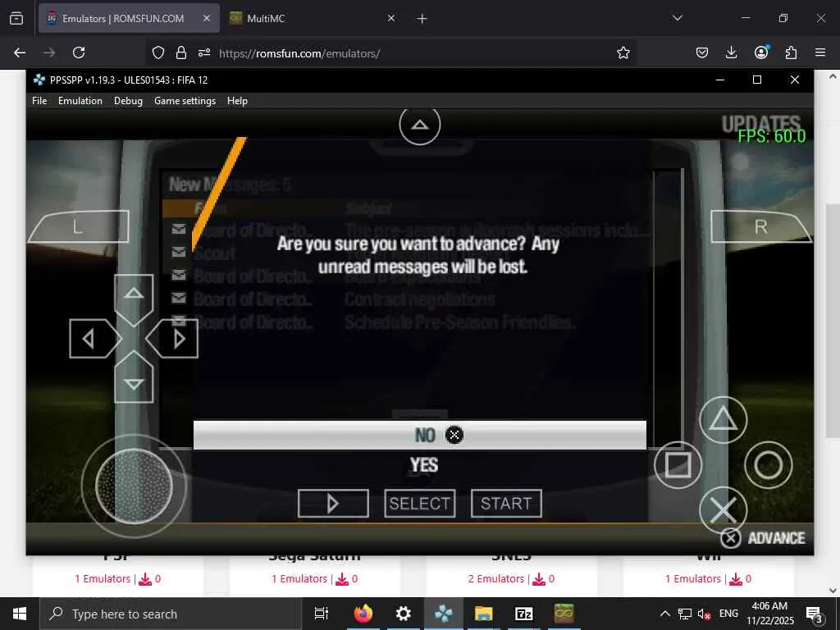Tap the D-pad up arrow
The image size is (840, 630).
pos(134,299)
